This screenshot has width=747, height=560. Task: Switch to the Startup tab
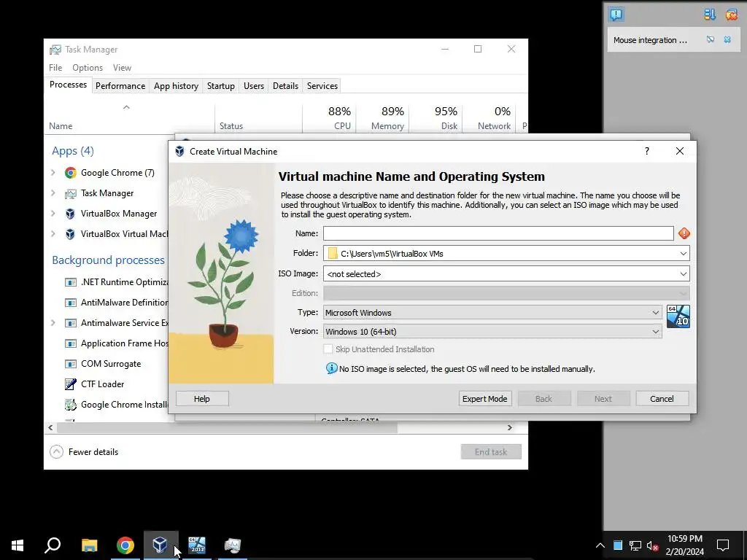pos(220,86)
